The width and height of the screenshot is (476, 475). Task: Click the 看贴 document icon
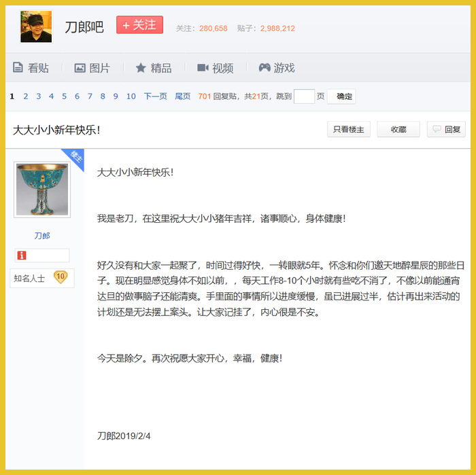[18, 67]
